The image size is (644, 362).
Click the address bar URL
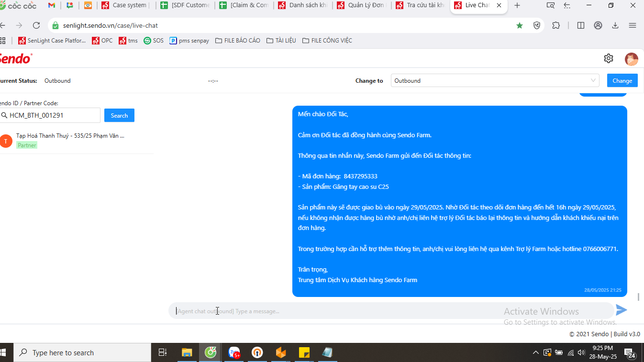pyautogui.click(x=111, y=25)
